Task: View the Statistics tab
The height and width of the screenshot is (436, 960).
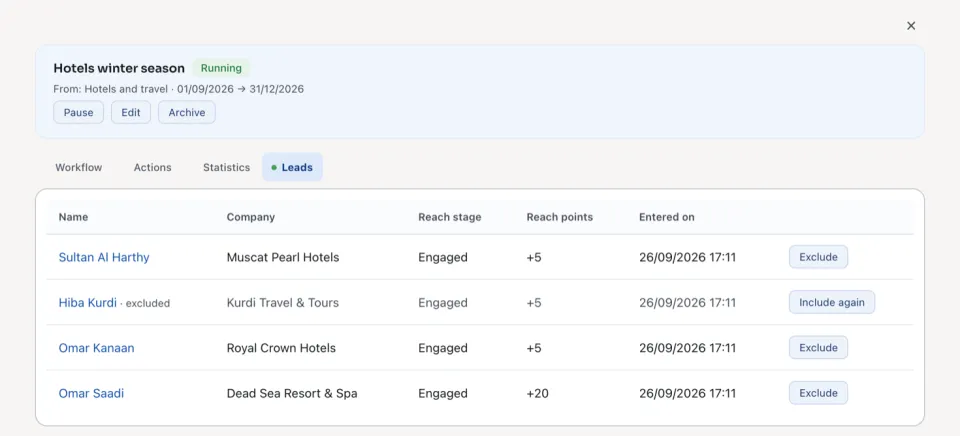Action: (227, 167)
